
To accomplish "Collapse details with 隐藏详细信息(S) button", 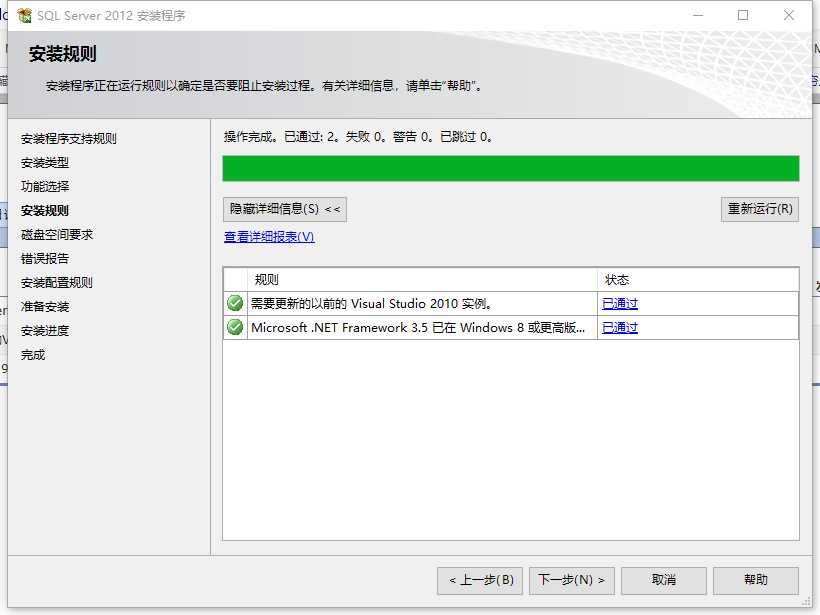I will click(x=284, y=209).
